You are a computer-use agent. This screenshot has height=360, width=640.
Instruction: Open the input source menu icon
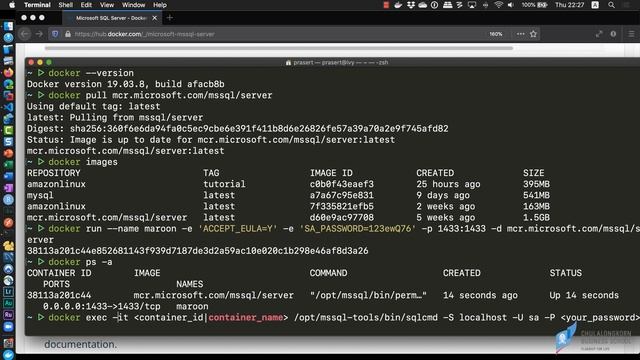point(595,5)
